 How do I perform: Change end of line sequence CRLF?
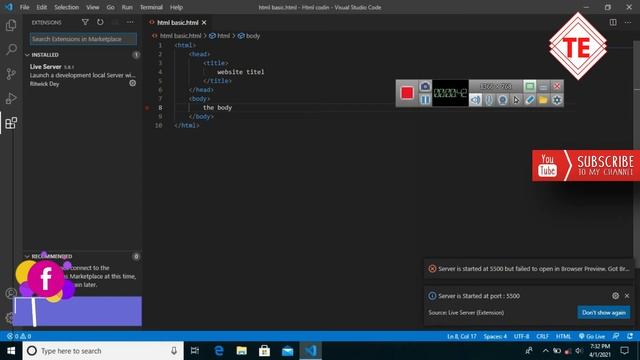point(542,336)
